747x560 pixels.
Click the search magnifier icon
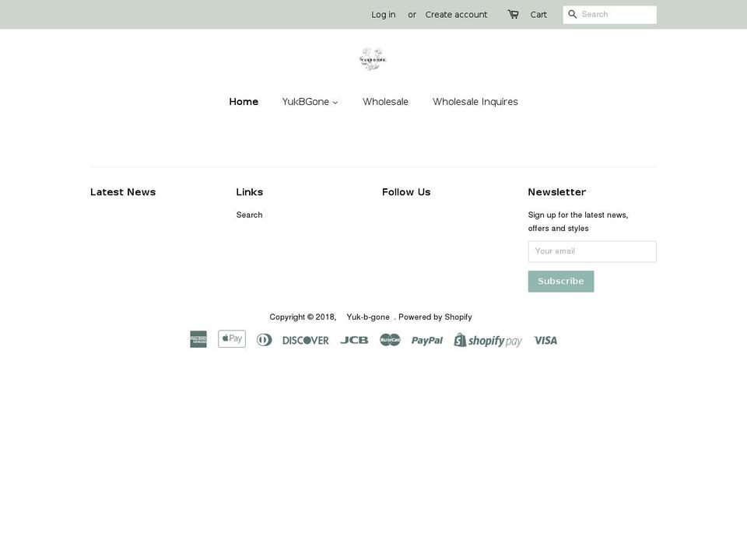(573, 14)
